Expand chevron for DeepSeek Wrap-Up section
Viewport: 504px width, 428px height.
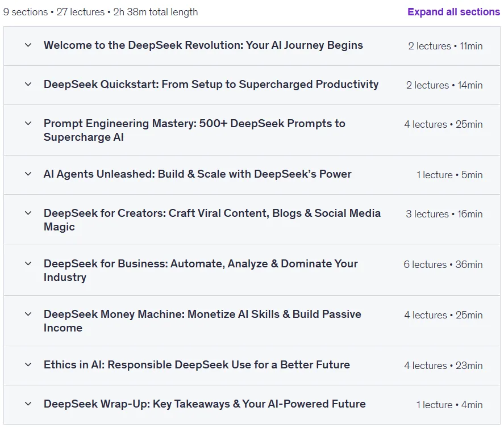click(28, 404)
